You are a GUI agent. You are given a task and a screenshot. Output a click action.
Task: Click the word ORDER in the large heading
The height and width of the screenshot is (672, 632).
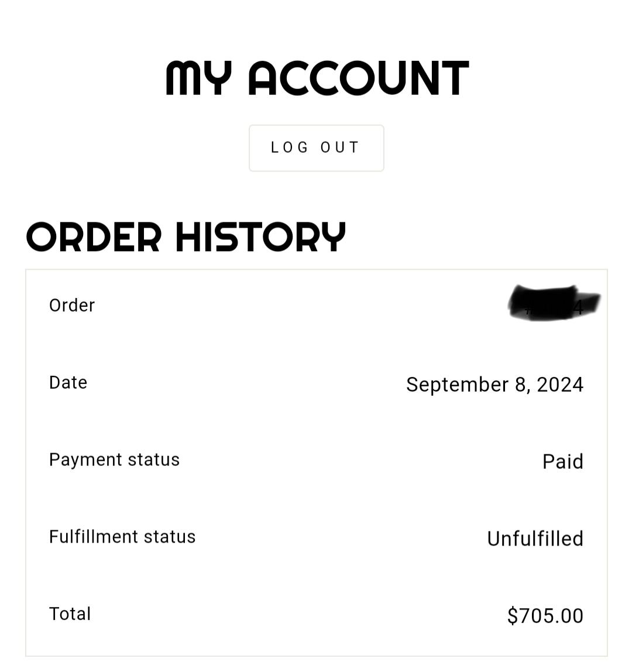pyautogui.click(x=94, y=237)
